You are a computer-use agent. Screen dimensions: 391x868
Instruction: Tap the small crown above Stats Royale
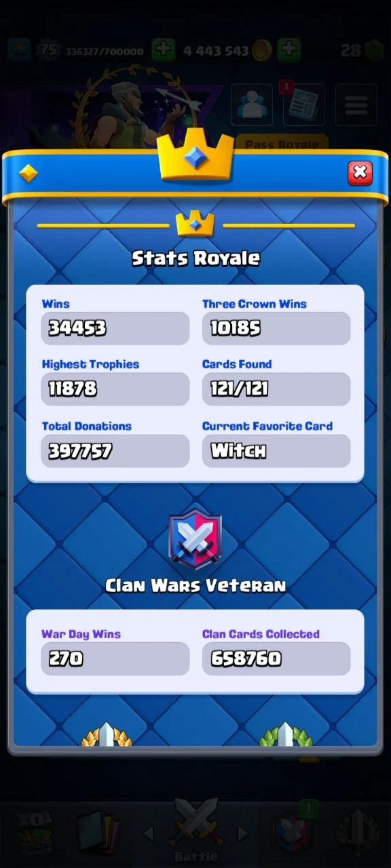(195, 224)
